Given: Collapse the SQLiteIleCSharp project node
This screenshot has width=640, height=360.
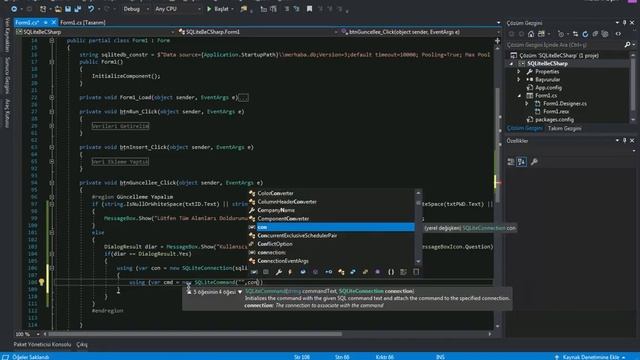Looking at the screenshot, I should (x=511, y=64).
